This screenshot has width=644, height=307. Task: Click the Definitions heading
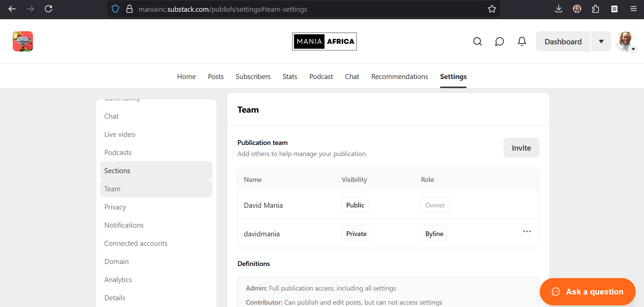pyautogui.click(x=254, y=264)
